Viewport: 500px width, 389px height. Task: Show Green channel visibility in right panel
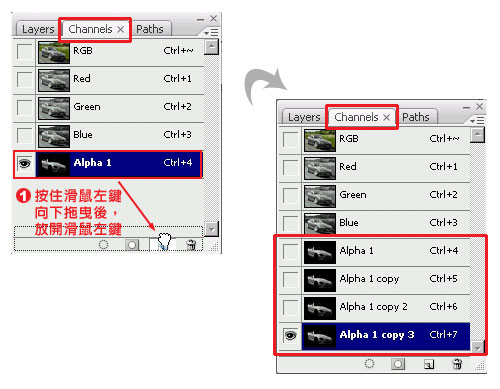pyautogui.click(x=290, y=196)
